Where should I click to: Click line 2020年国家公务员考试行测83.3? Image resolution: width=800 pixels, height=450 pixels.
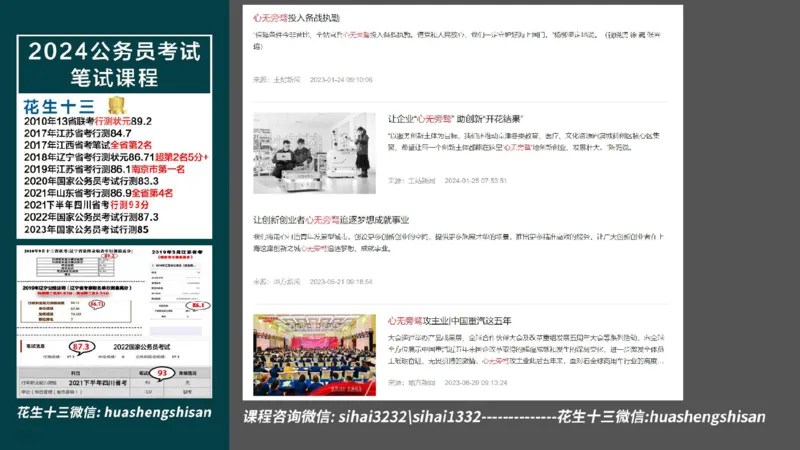91,181
